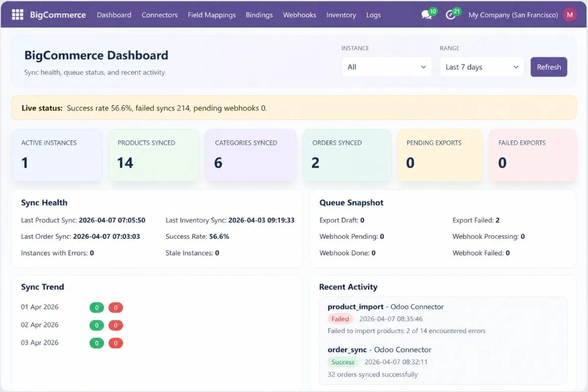588x392 pixels.
Task: Click the Last Order Sync timestamp
Action: pyautogui.click(x=106, y=236)
